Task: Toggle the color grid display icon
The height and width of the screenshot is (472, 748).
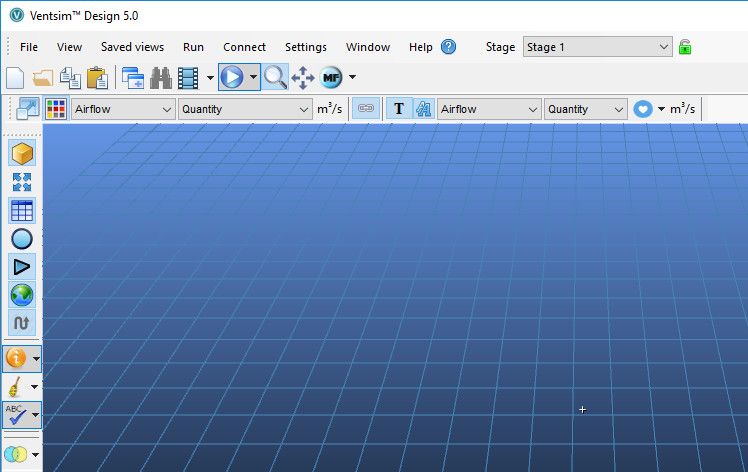Action: pos(56,109)
